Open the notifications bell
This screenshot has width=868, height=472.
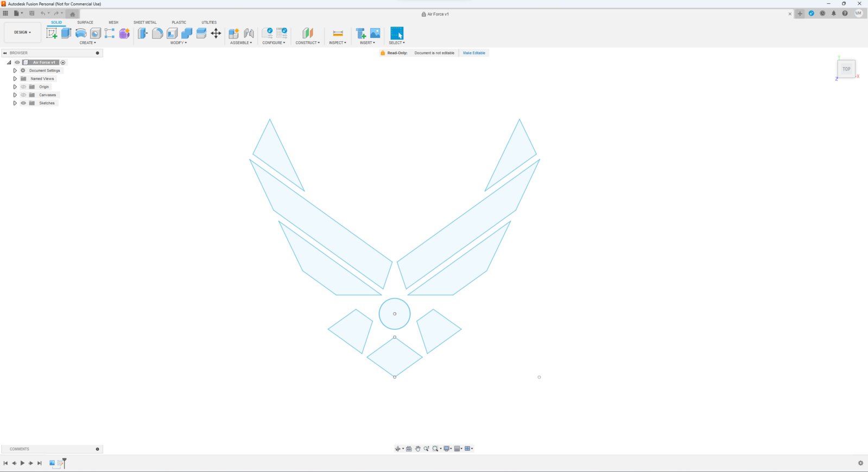point(834,14)
